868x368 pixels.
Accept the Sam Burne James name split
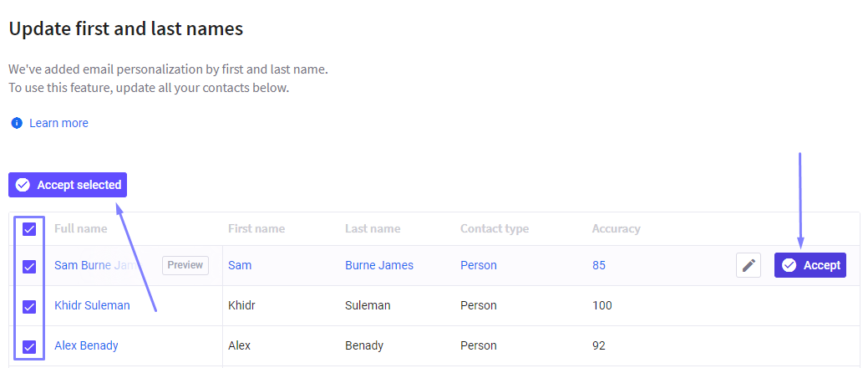(810, 265)
